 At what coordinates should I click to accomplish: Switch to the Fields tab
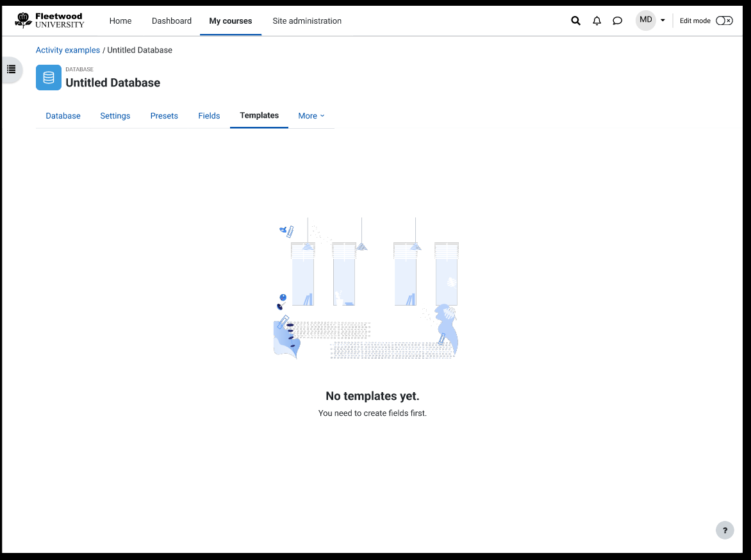pos(210,116)
